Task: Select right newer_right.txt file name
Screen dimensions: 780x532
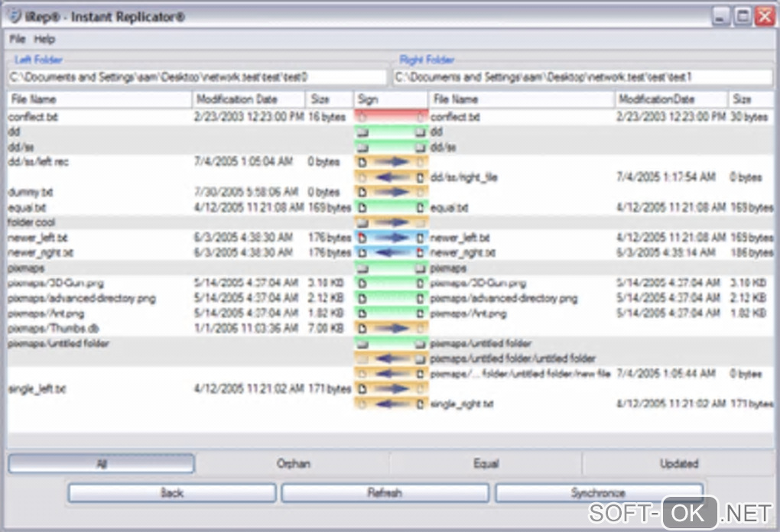Action: coord(463,253)
